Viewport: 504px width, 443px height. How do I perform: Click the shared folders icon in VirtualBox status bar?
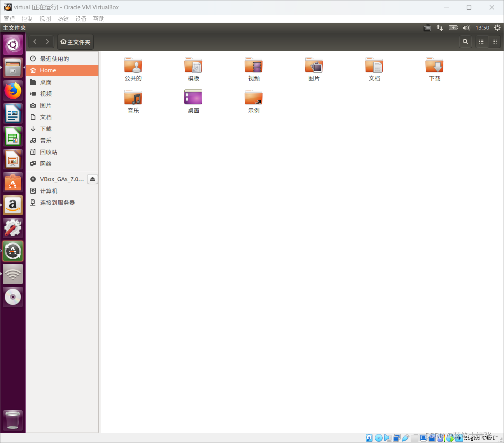tap(415, 438)
